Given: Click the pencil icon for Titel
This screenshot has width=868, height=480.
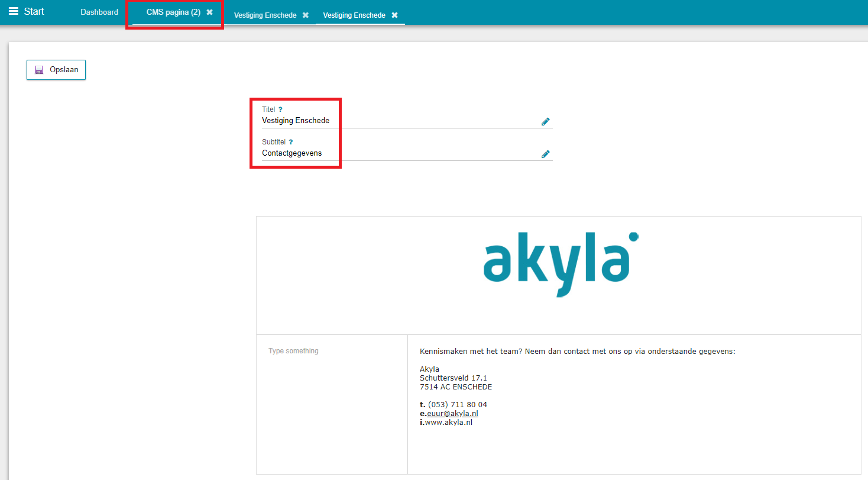Looking at the screenshot, I should pos(546,121).
